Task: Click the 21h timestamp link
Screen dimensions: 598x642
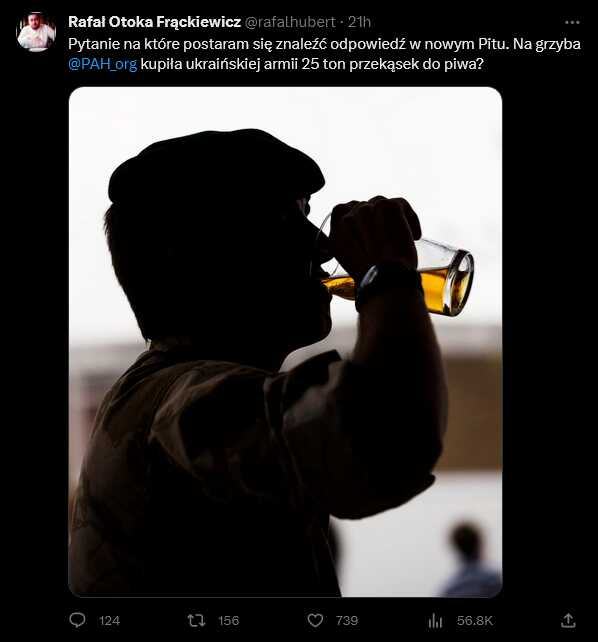Action: (359, 22)
